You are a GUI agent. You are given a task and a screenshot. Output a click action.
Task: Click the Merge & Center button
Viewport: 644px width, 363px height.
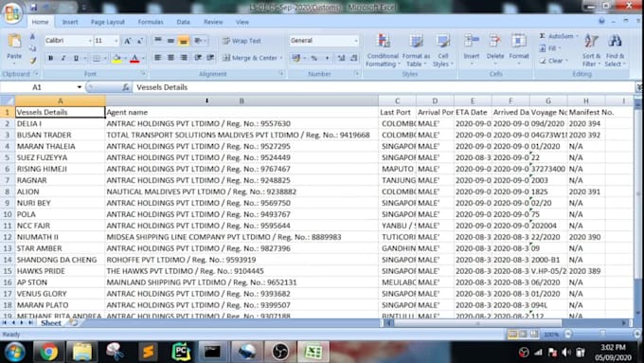point(250,58)
